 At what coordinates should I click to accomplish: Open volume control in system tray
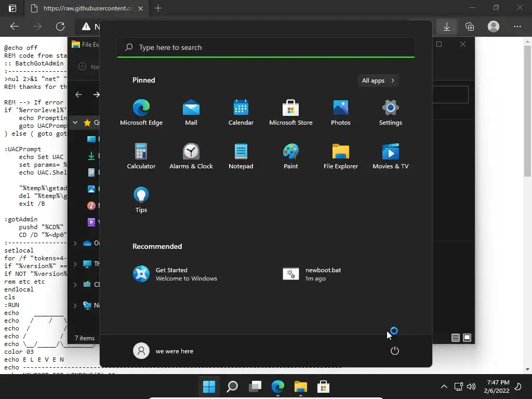(471, 387)
